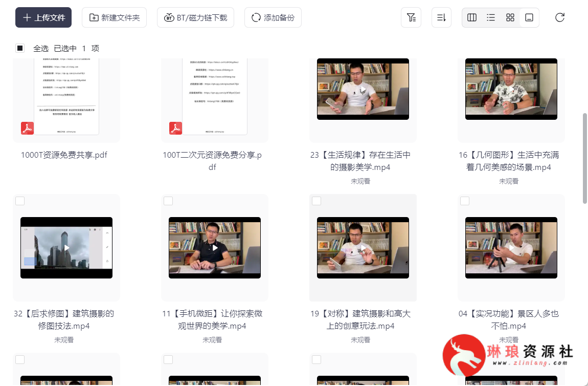Play the 16【几何图形】video thumbnail
The image size is (588, 386).
tap(511, 89)
